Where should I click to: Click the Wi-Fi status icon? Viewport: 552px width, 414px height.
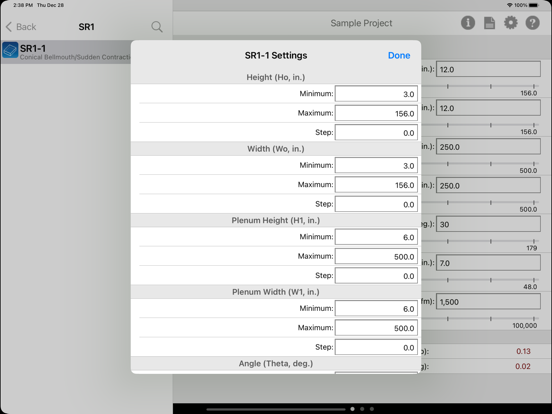pyautogui.click(x=509, y=5)
